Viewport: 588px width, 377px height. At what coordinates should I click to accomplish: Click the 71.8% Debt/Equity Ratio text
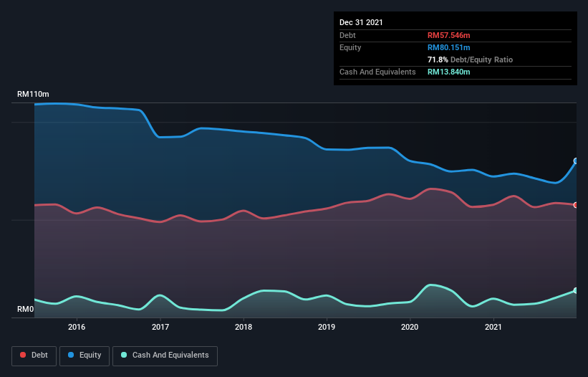pyautogui.click(x=470, y=59)
